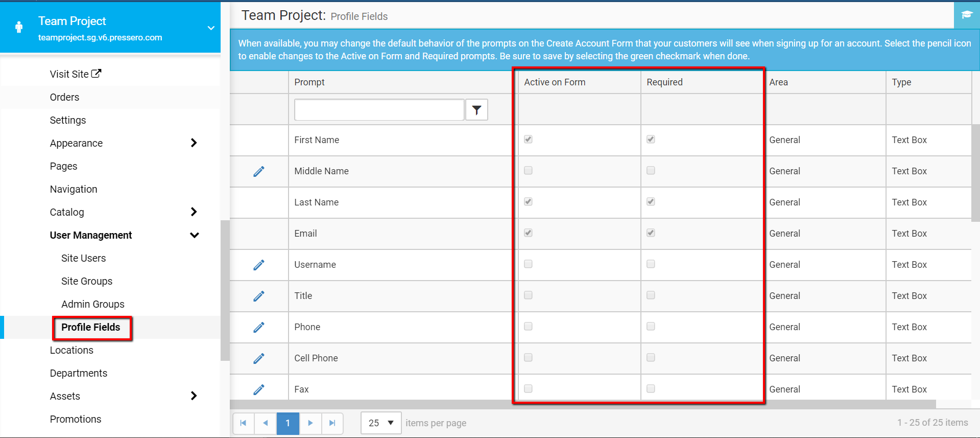
Task: Expand the Appearance submenu arrow
Action: (x=194, y=143)
